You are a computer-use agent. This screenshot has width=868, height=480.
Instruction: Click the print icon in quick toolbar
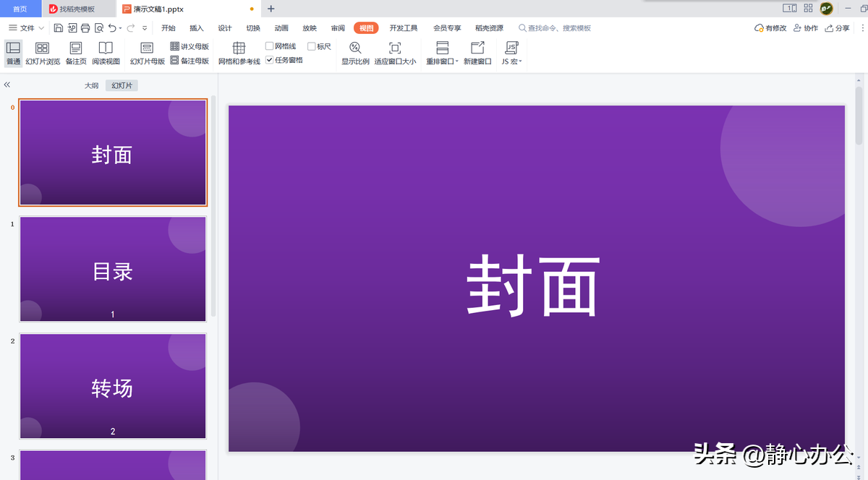pos(85,28)
